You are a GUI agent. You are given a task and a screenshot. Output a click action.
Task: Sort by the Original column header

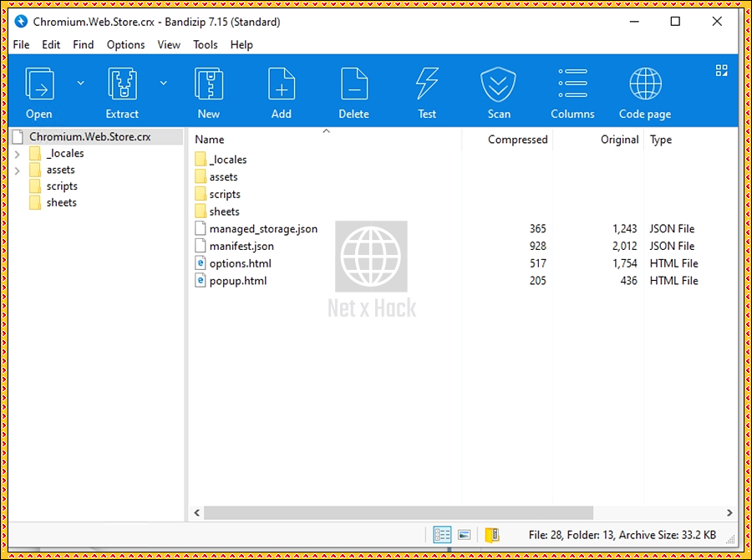620,139
